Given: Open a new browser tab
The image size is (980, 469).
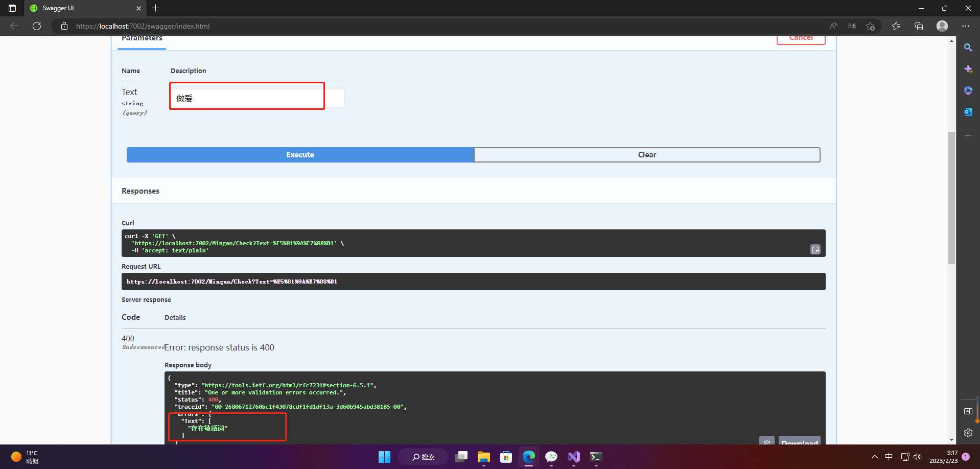Looking at the screenshot, I should click(156, 8).
